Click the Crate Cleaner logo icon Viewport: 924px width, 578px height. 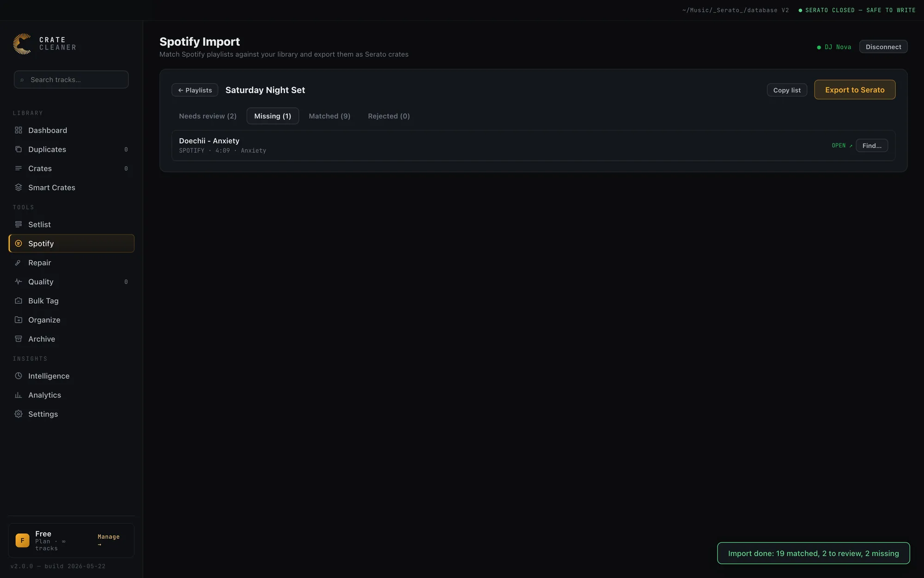(x=22, y=44)
